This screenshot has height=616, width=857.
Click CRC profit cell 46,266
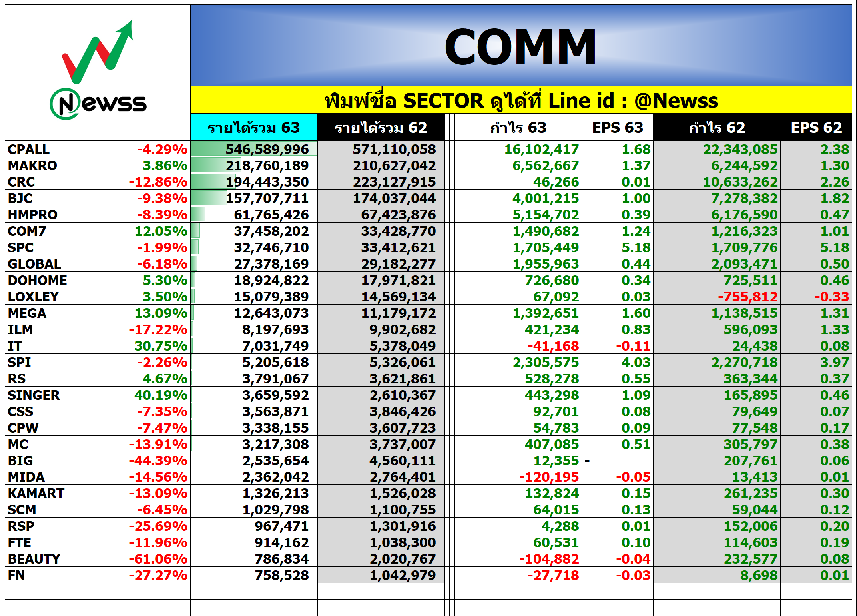pos(518,182)
